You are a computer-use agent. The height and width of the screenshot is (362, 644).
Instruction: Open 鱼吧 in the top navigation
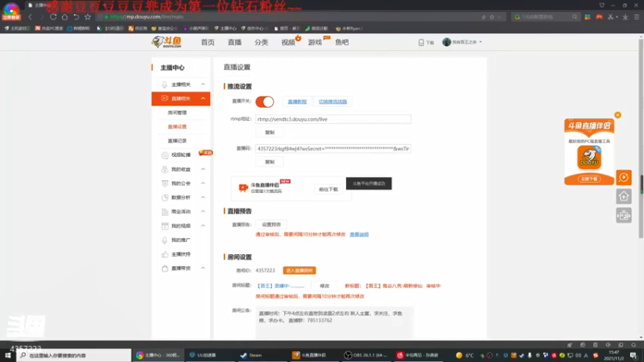click(x=341, y=43)
